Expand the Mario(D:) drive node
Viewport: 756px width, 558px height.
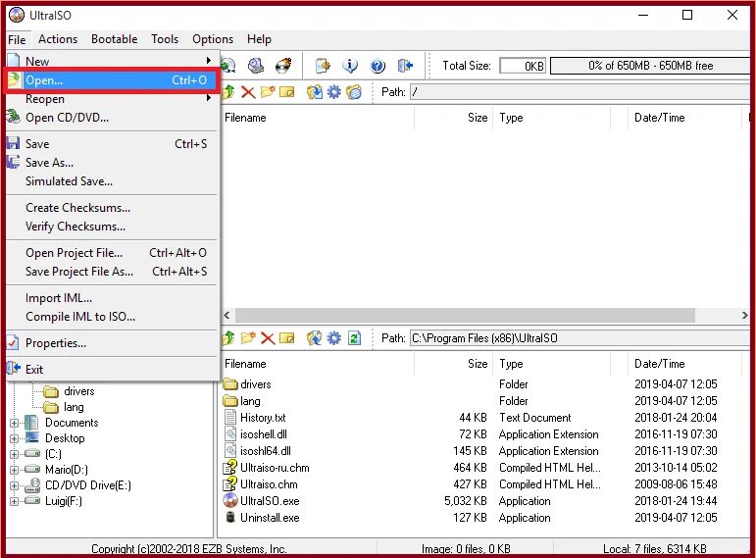click(x=15, y=470)
